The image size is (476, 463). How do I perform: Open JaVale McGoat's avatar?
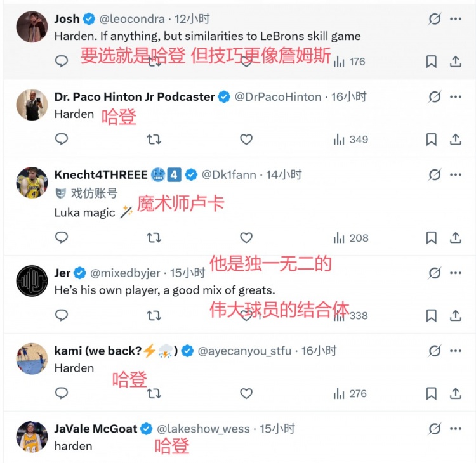coord(32,436)
